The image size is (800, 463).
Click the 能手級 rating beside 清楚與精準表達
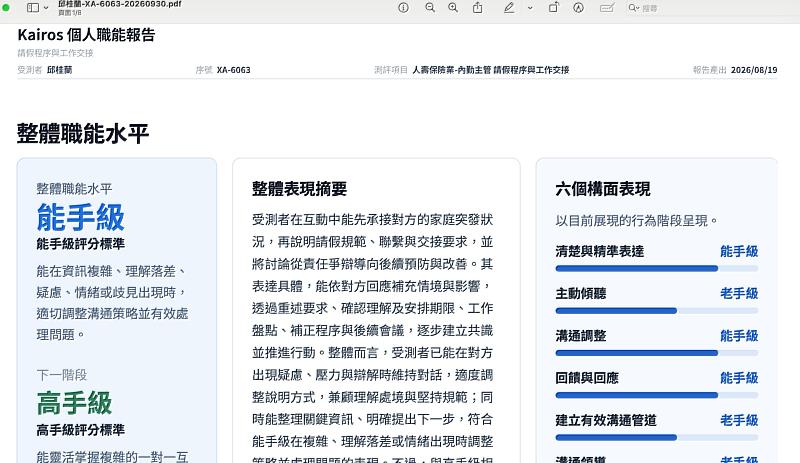click(739, 251)
